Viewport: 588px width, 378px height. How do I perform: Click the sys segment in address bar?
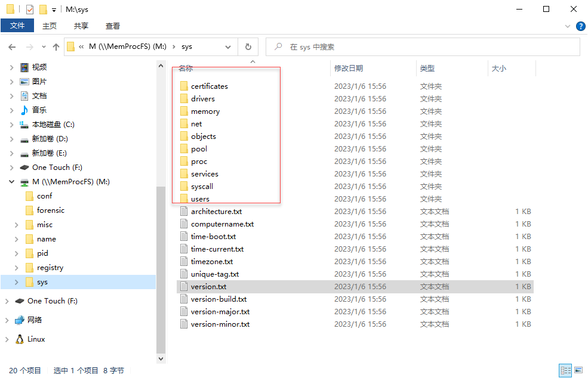(187, 47)
